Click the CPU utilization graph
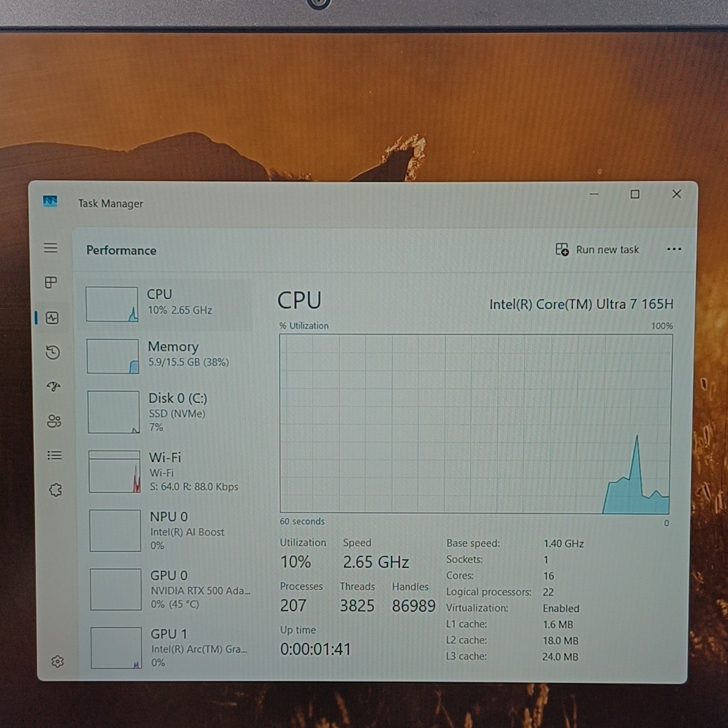This screenshot has width=728, height=728. (x=476, y=424)
